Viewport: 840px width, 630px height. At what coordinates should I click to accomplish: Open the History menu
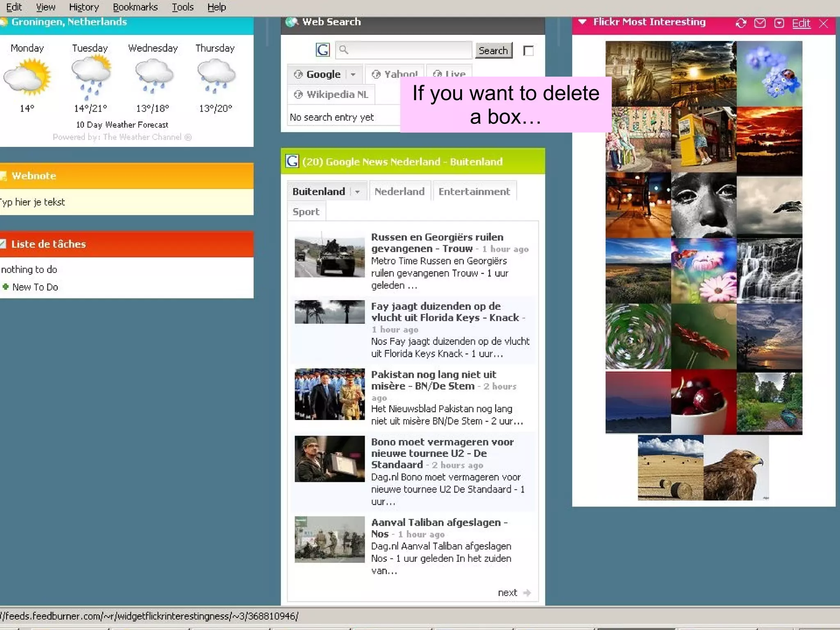(x=84, y=7)
